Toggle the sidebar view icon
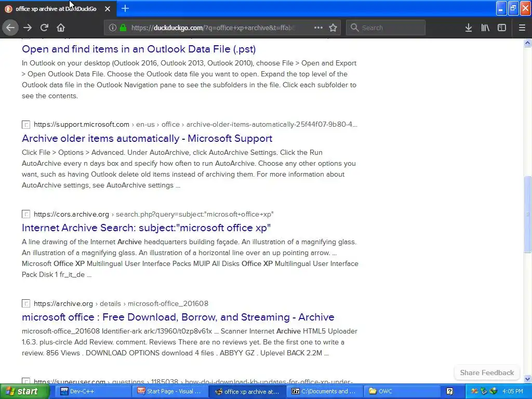The height and width of the screenshot is (399, 532). tap(502, 28)
